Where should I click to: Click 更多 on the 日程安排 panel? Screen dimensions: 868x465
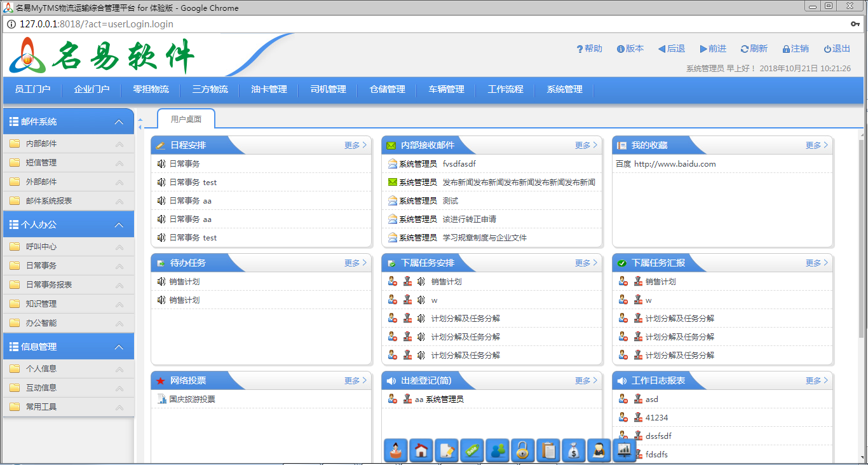coord(351,144)
